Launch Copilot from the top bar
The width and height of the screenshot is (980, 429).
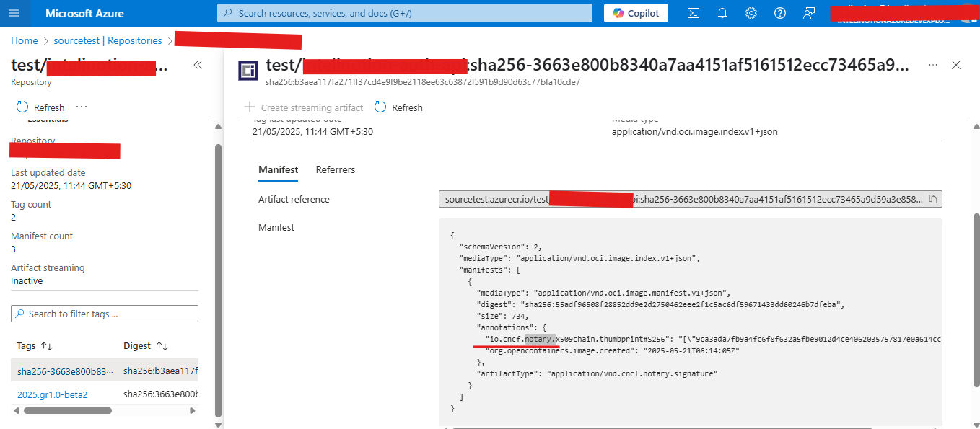[636, 13]
